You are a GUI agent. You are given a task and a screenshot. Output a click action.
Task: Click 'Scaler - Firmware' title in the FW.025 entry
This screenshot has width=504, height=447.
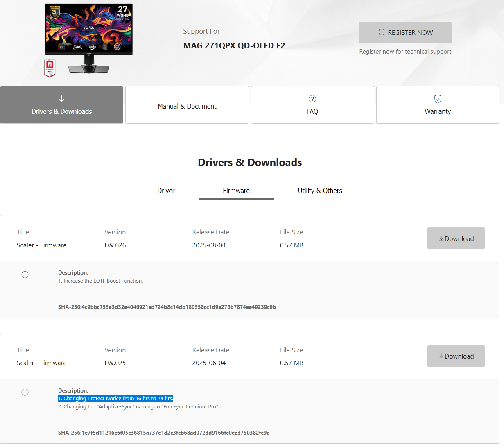coord(42,363)
